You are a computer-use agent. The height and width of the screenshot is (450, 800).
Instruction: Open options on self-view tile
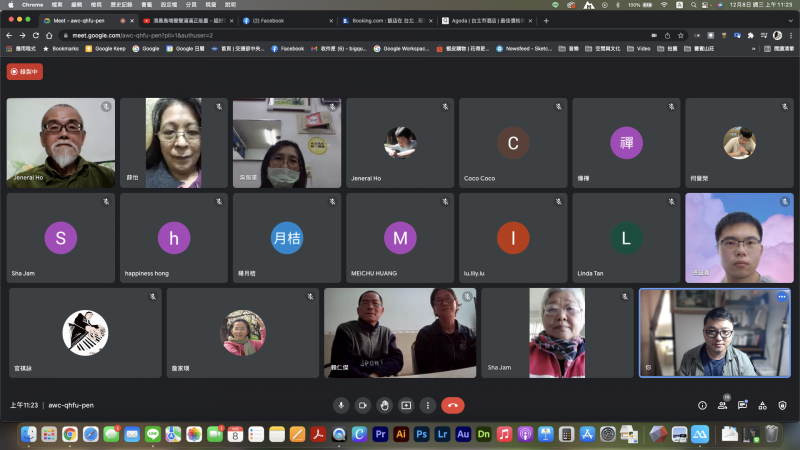tap(782, 297)
